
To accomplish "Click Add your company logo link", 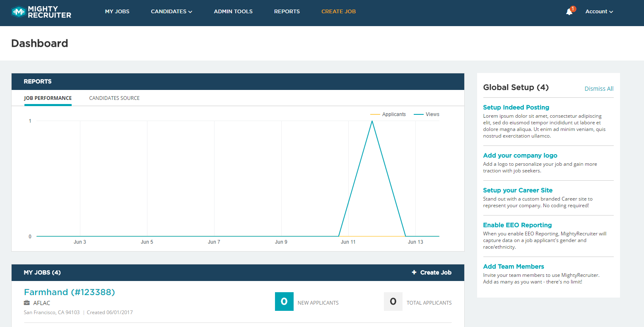I will 520,155.
